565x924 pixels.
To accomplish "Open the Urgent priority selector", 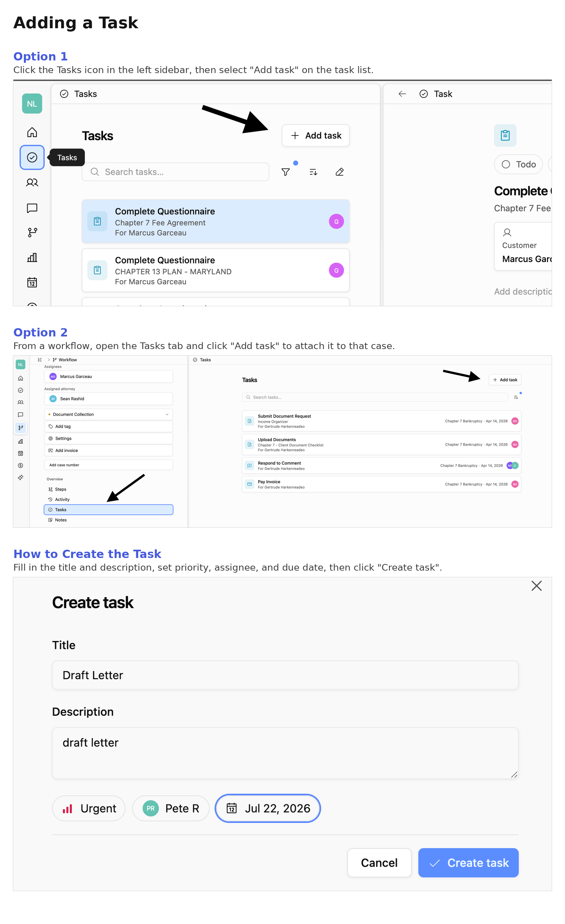I will pos(88,808).
